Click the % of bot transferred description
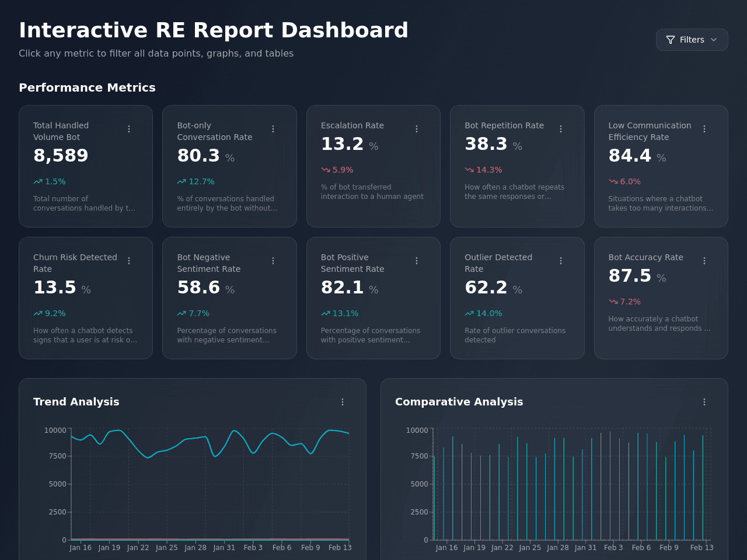The width and height of the screenshot is (747, 560). 372,192
